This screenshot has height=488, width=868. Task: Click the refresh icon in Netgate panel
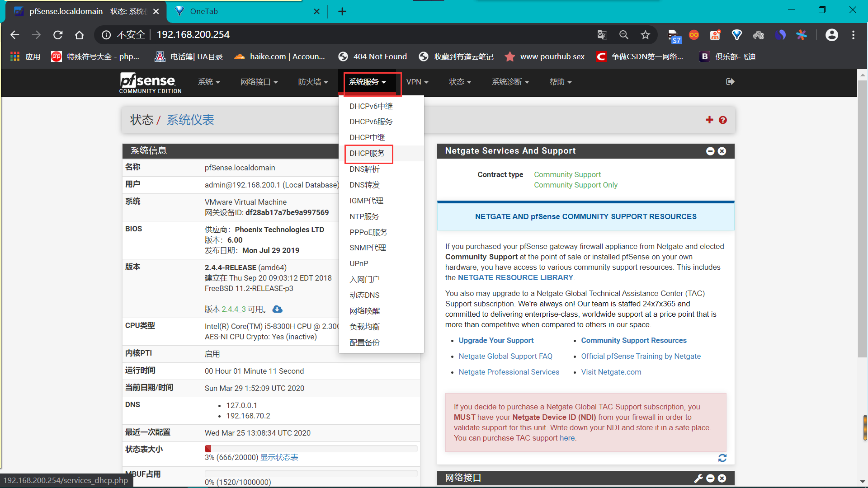click(722, 458)
